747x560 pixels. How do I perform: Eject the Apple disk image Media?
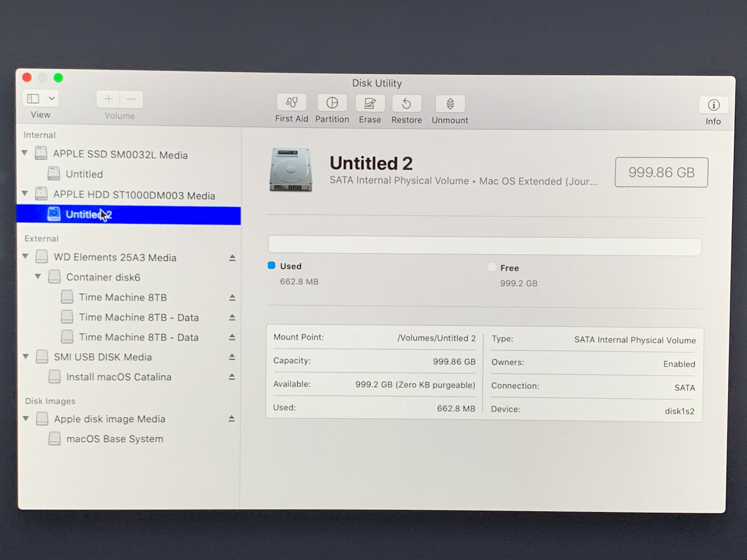click(232, 419)
